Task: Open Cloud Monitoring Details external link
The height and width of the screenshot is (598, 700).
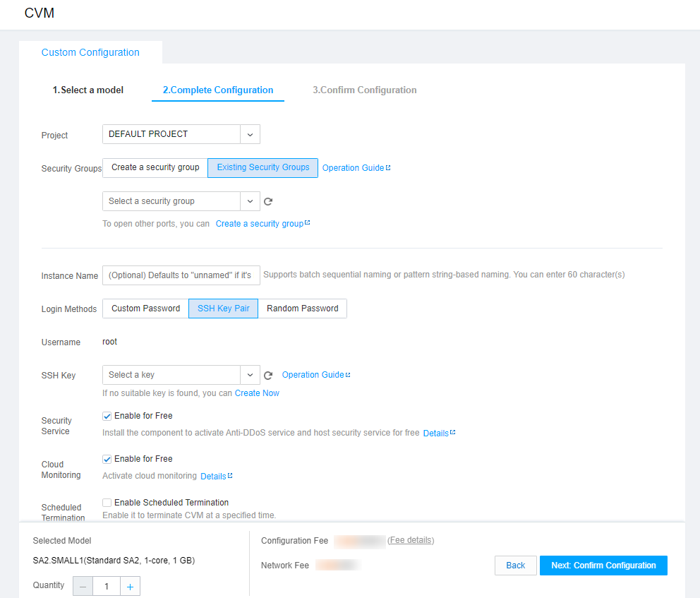Action: (215, 476)
